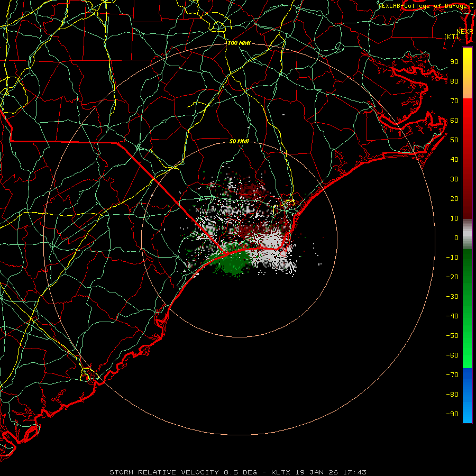Click the positive 50 velocity scale label
476x476 pixels.
click(454, 140)
